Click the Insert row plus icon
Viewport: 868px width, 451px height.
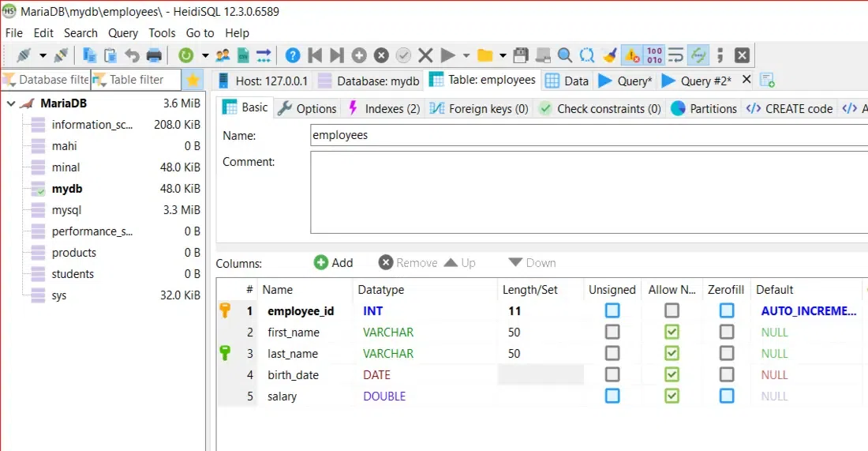pos(359,55)
